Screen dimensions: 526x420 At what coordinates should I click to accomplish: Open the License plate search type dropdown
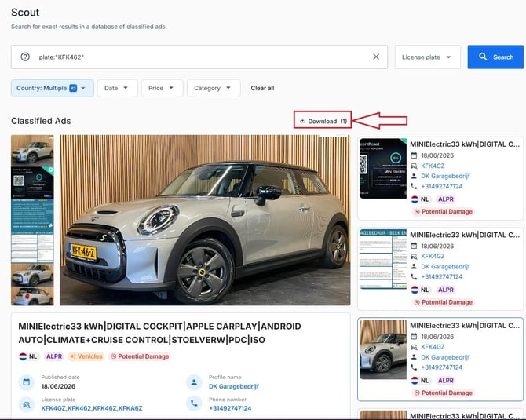click(427, 57)
